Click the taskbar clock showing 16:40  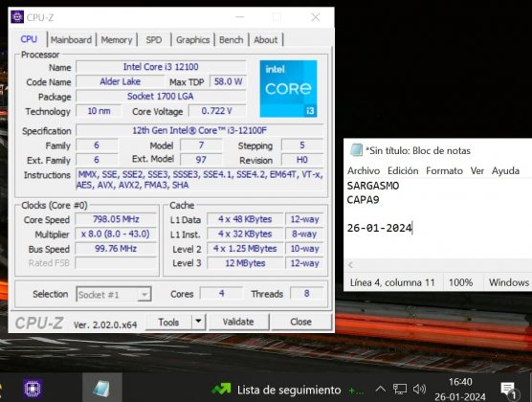pyautogui.click(x=460, y=390)
